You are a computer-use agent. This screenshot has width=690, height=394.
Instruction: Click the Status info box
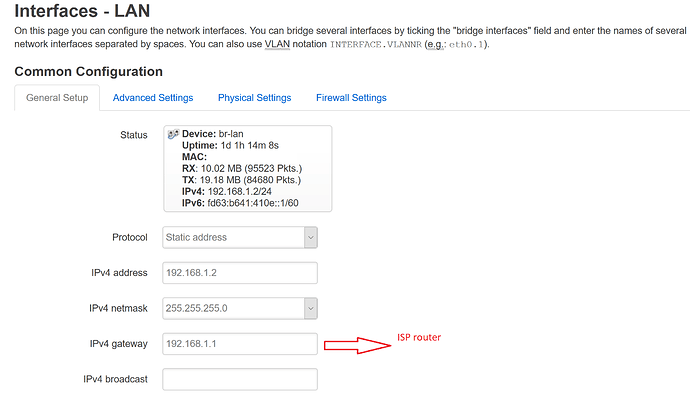248,169
